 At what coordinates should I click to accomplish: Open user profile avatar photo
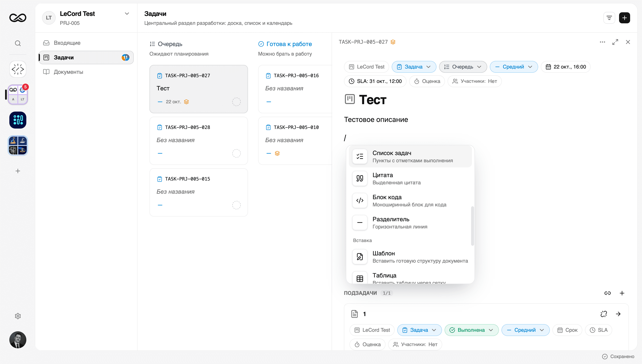pos(18,340)
